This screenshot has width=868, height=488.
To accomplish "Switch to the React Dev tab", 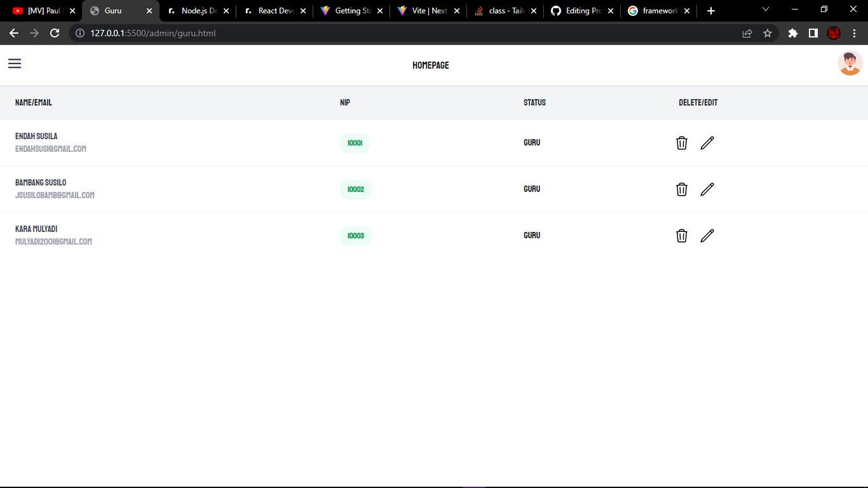I will click(273, 11).
